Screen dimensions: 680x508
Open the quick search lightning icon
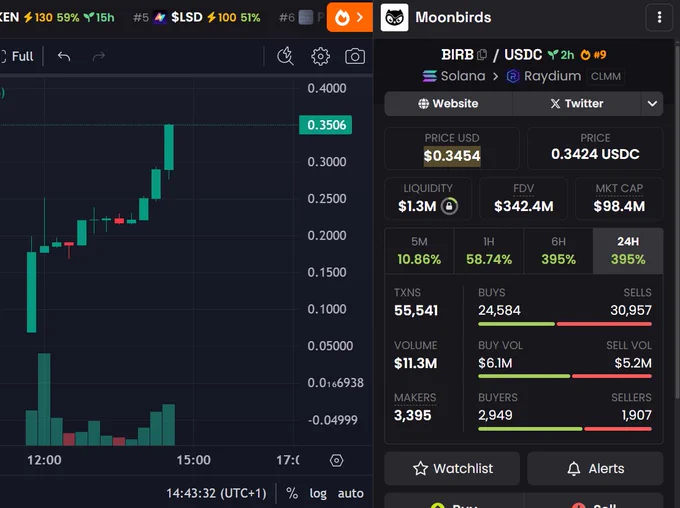point(285,56)
